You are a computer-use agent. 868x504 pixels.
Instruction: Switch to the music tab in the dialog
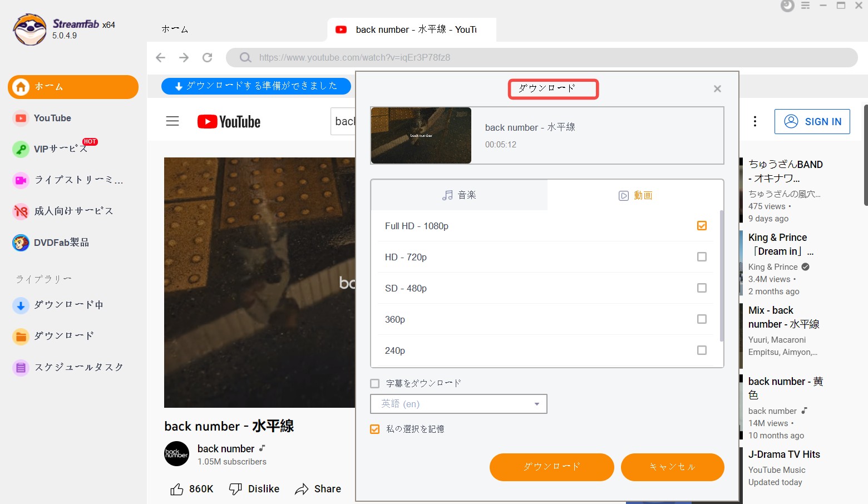[459, 195]
